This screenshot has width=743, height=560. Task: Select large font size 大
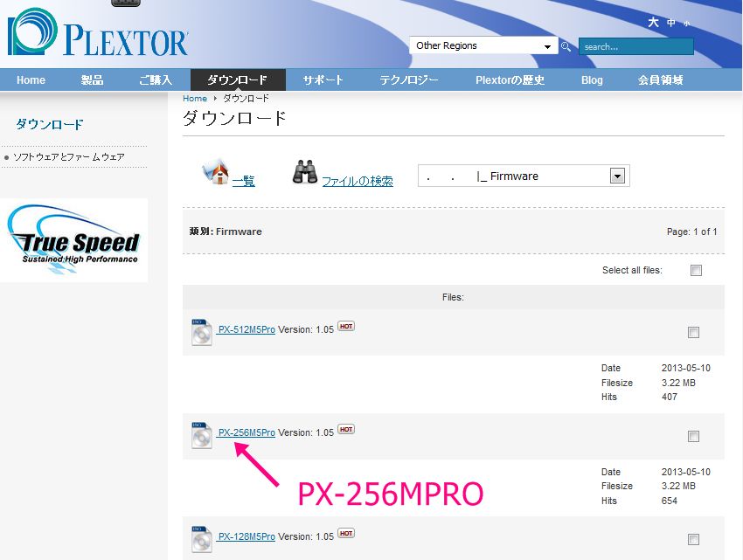(x=654, y=22)
